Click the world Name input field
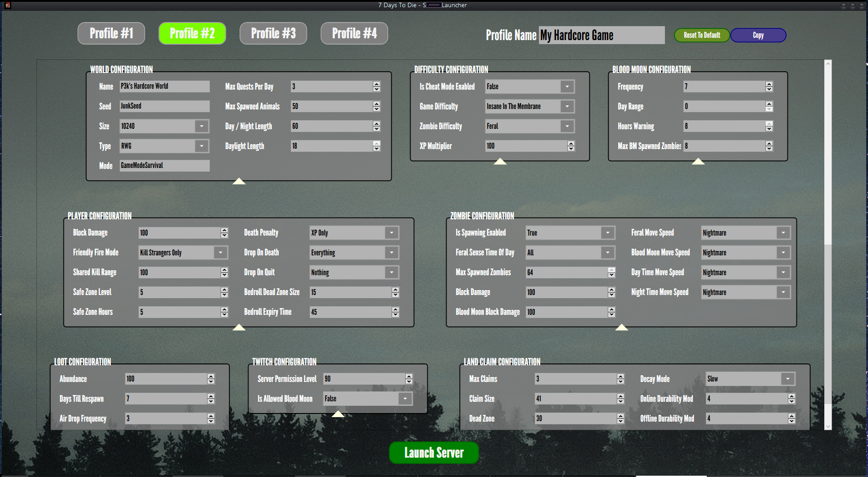This screenshot has height=477, width=868. click(x=164, y=86)
